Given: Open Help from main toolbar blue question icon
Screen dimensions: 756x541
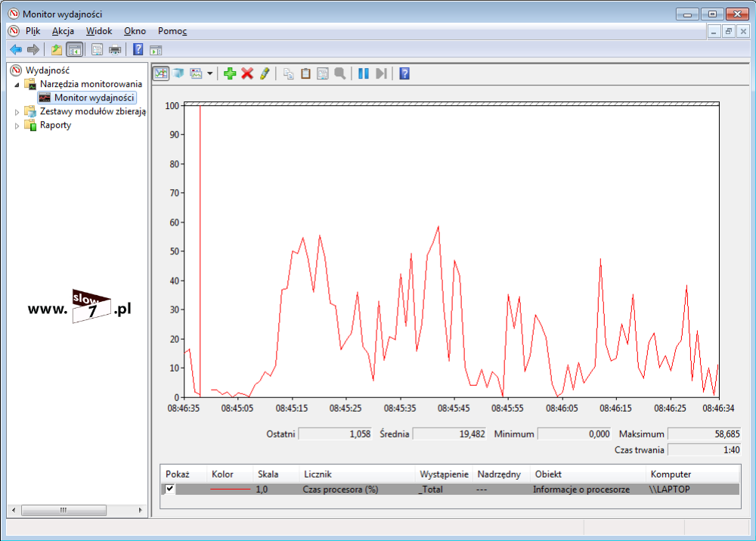Looking at the screenshot, I should pos(138,49).
